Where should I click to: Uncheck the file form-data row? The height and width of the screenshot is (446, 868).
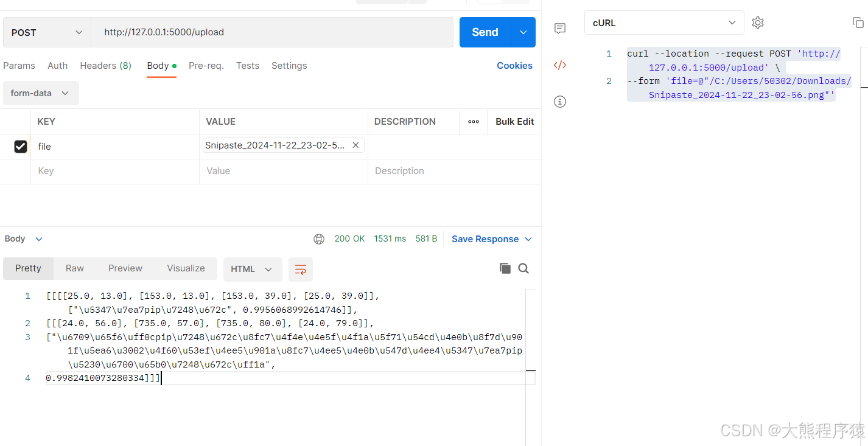pos(20,146)
